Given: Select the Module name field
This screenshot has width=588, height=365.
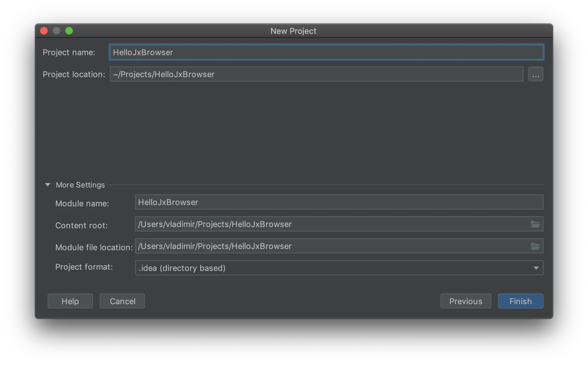Looking at the screenshot, I should point(339,202).
